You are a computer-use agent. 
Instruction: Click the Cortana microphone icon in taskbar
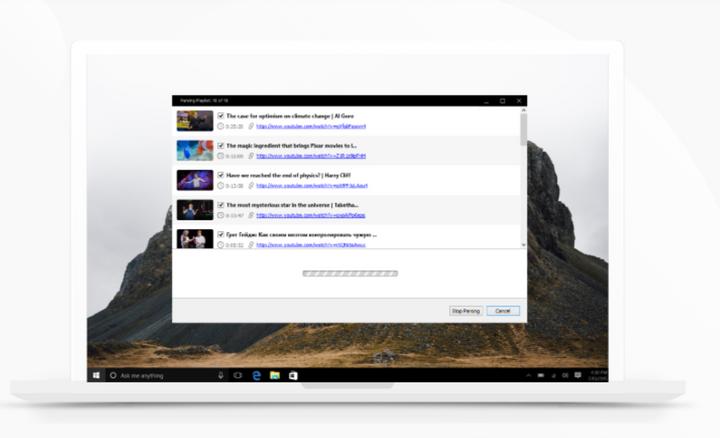(x=220, y=375)
